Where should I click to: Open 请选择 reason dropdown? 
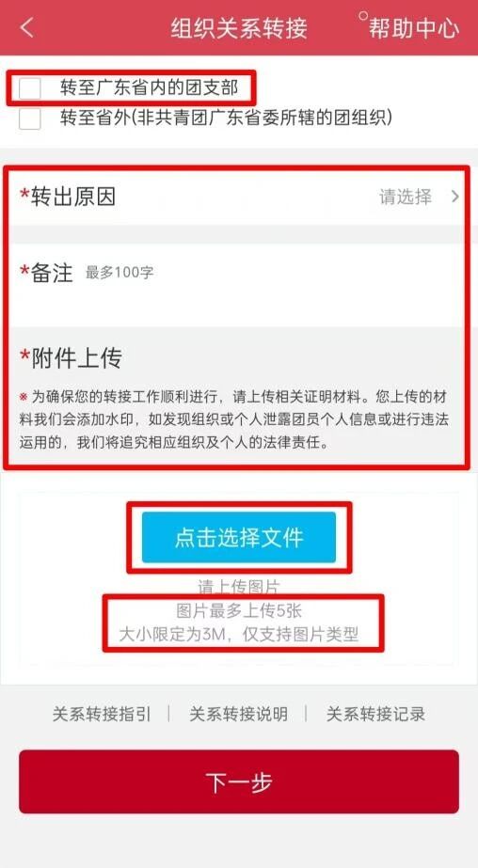click(406, 197)
